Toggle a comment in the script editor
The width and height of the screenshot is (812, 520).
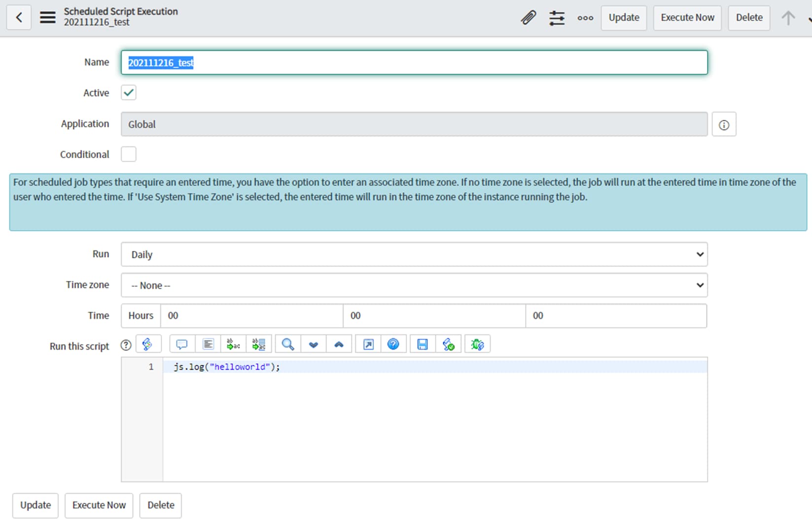(181, 344)
